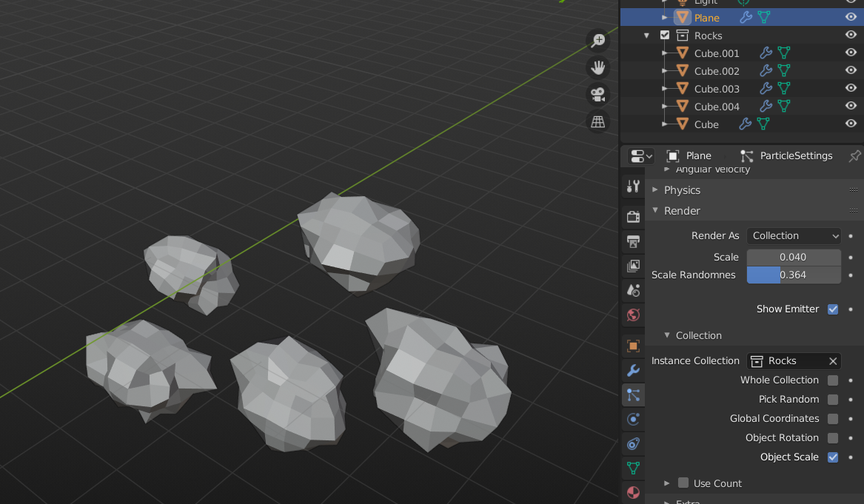Click the Cube modifier wrench icon
This screenshot has height=504, width=864.
[x=745, y=124]
